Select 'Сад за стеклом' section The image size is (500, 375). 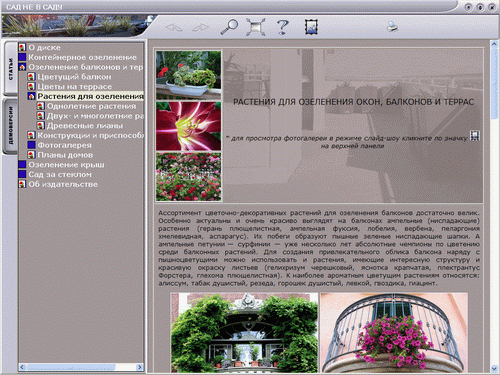pos(60,174)
